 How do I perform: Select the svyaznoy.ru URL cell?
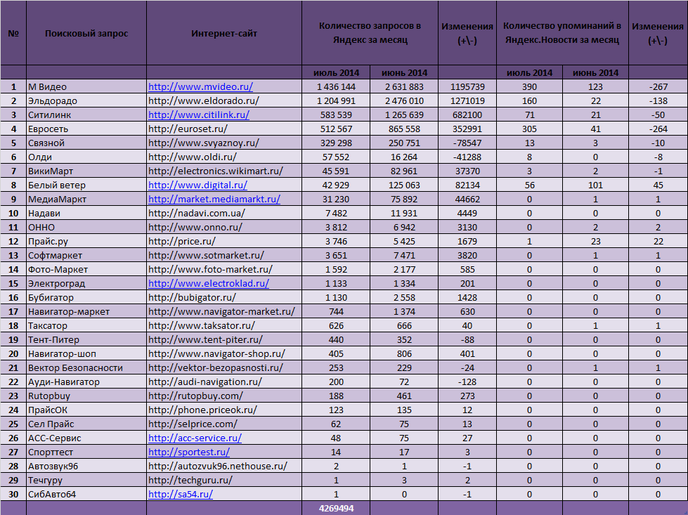click(224, 143)
